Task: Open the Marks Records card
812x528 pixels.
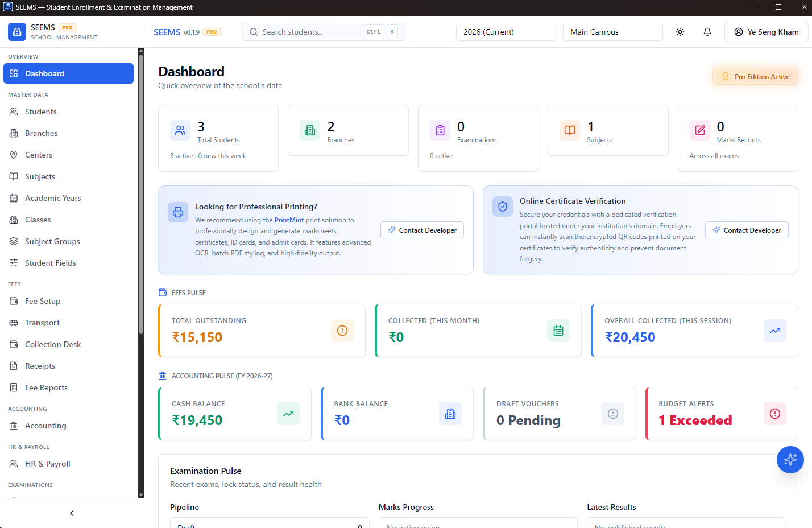Action: point(738,138)
